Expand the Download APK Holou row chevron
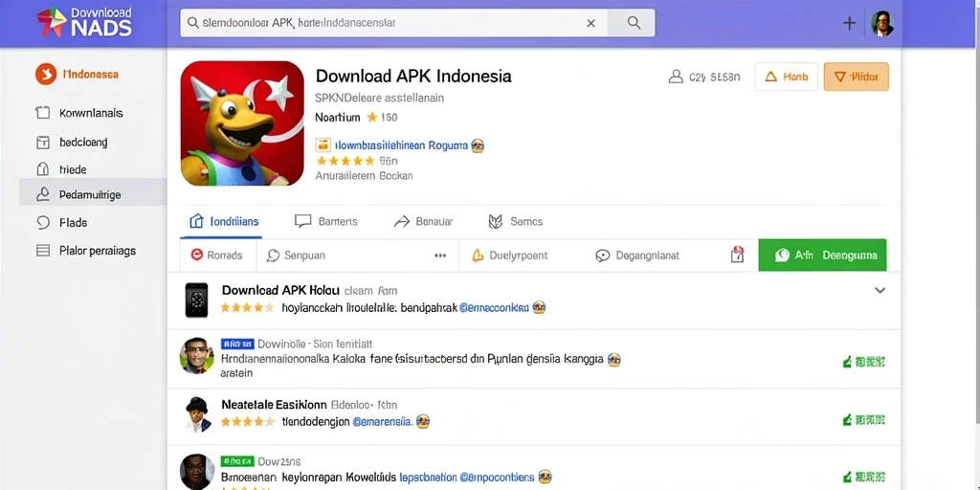 880,290
